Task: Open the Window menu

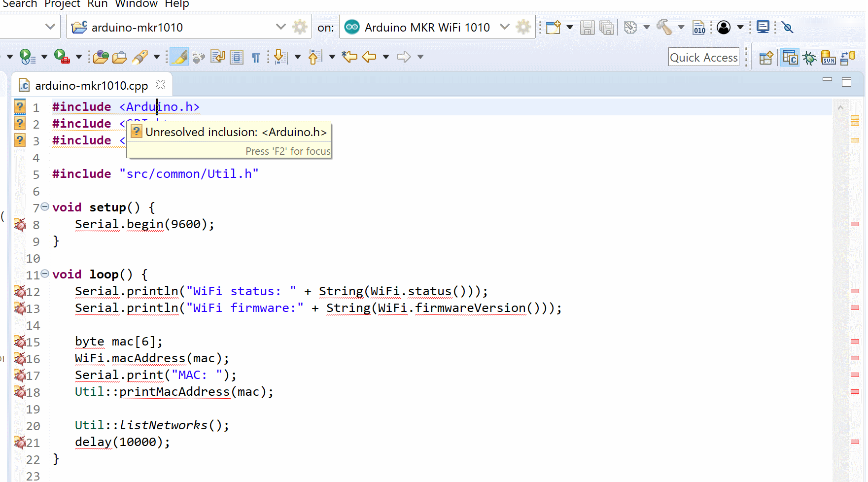Action: [x=137, y=4]
